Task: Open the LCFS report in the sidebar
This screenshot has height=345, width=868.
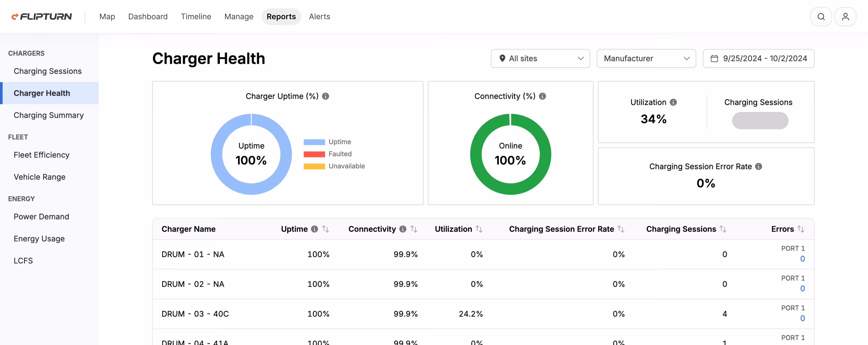Action: pyautogui.click(x=23, y=260)
